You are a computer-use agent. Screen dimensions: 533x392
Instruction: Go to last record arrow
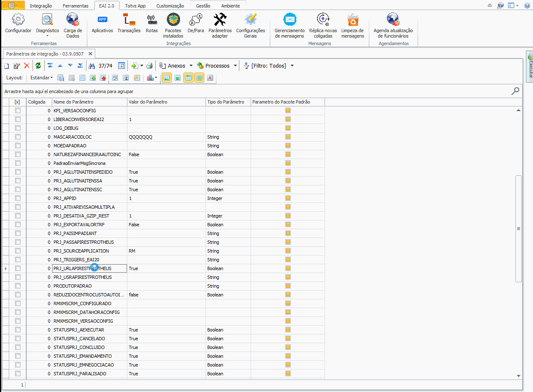pos(80,66)
